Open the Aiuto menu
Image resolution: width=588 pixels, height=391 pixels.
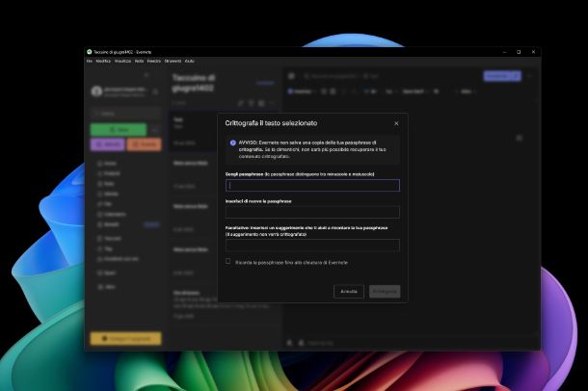tap(189, 61)
